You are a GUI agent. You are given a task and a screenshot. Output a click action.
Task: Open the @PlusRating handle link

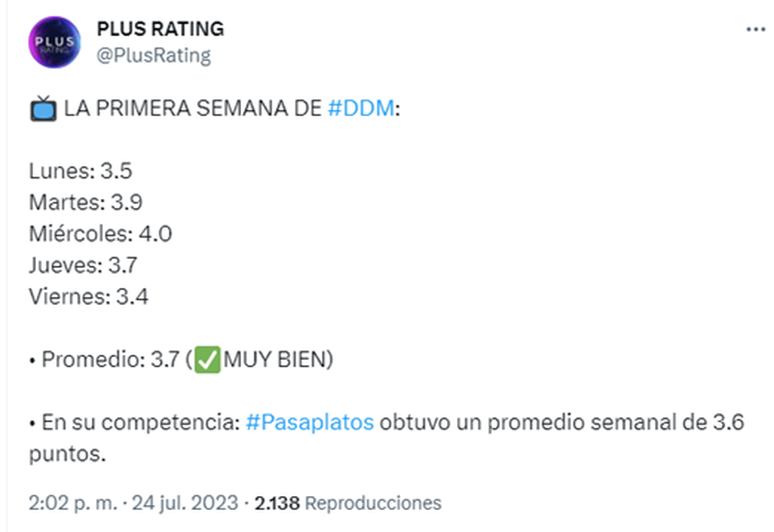pyautogui.click(x=154, y=55)
